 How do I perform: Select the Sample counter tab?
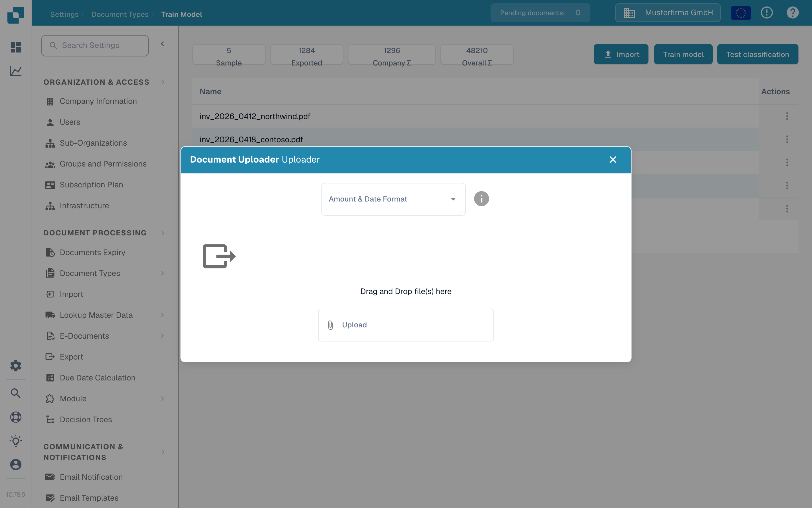229,54
